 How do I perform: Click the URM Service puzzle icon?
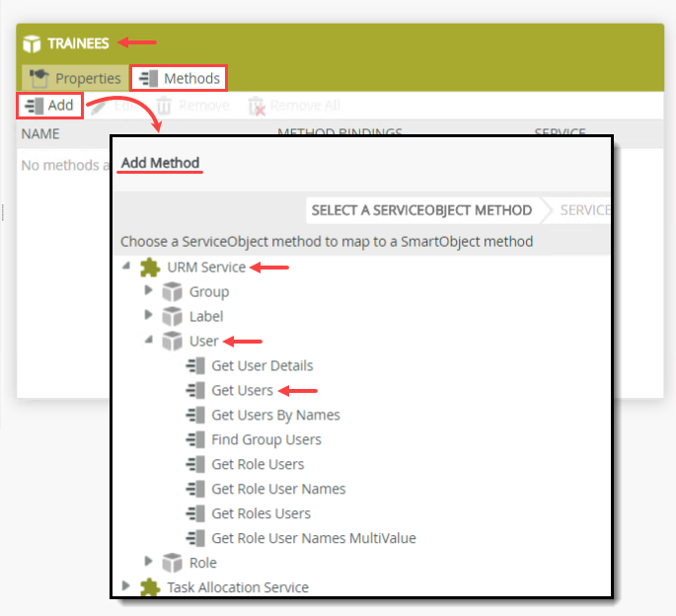pyautogui.click(x=150, y=268)
